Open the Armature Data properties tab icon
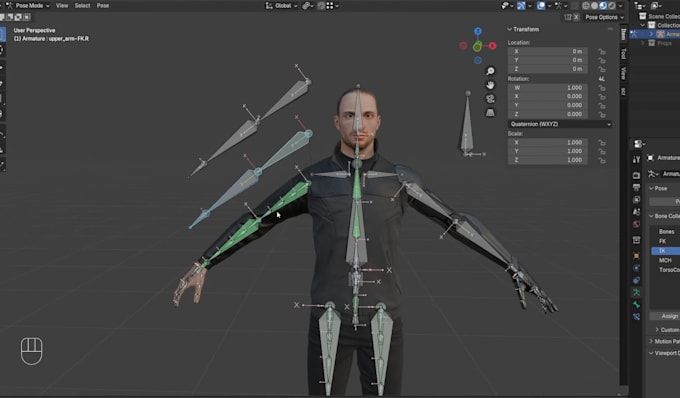 pyautogui.click(x=636, y=293)
